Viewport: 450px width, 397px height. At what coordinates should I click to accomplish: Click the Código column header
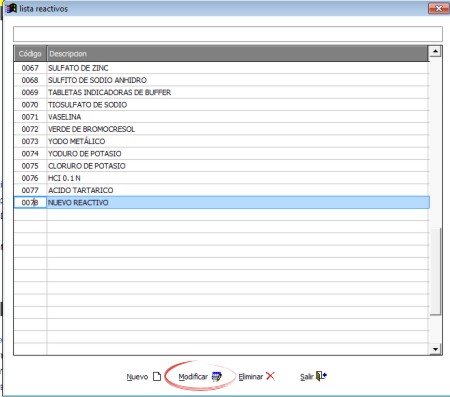(30, 54)
